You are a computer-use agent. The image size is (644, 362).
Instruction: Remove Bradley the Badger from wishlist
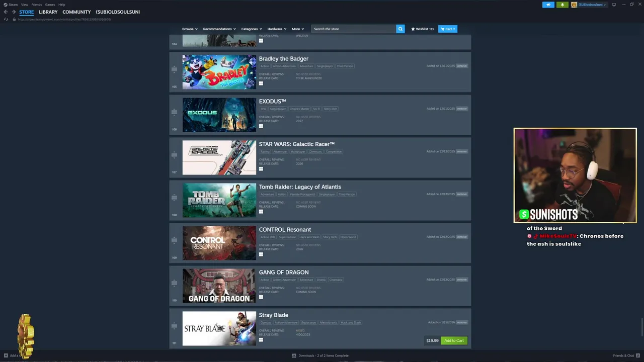[x=462, y=66]
